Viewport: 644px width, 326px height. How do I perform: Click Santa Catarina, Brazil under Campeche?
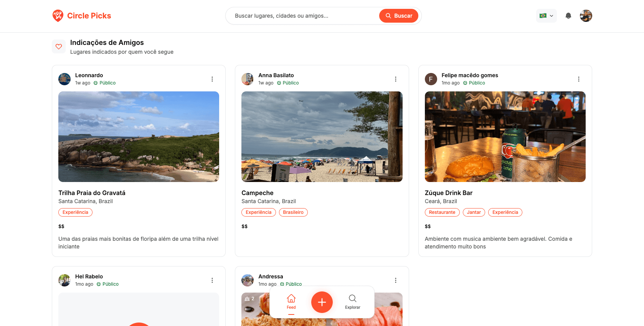(x=269, y=201)
